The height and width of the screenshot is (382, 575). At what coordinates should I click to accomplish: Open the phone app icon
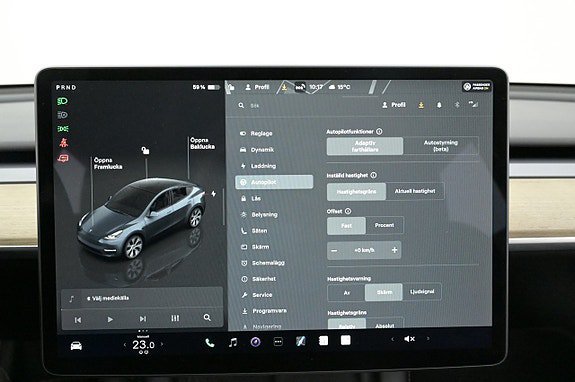click(210, 343)
